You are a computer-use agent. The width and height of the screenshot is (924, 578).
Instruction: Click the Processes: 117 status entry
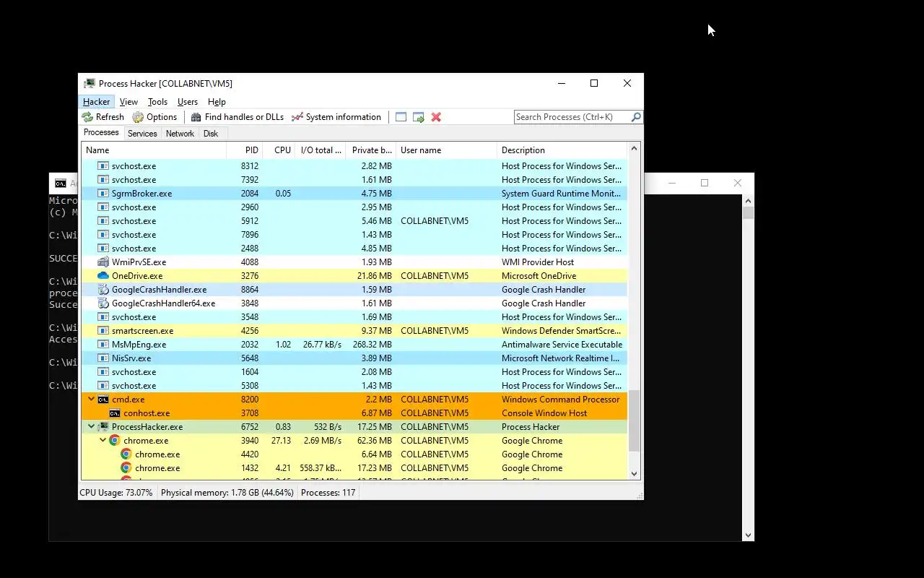(328, 493)
